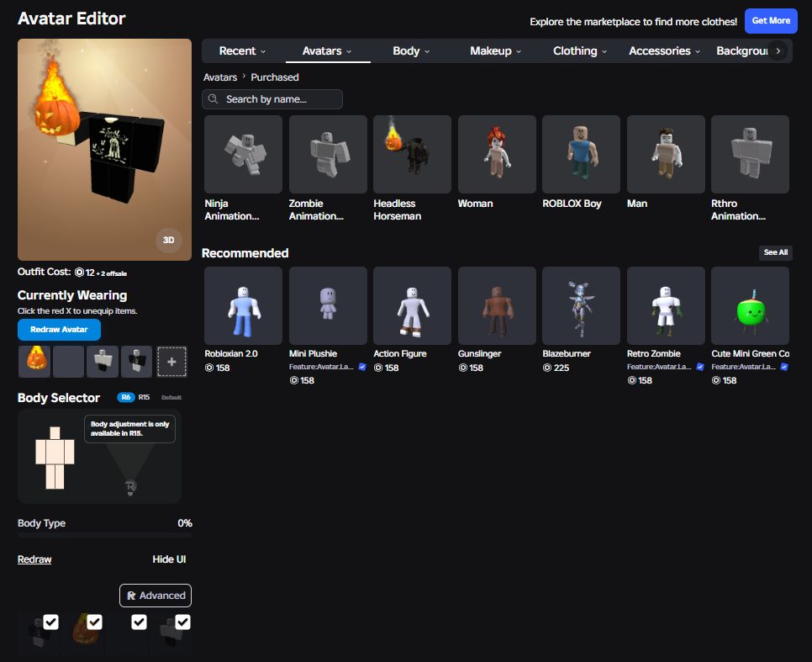Open See All recommended items

pyautogui.click(x=776, y=252)
